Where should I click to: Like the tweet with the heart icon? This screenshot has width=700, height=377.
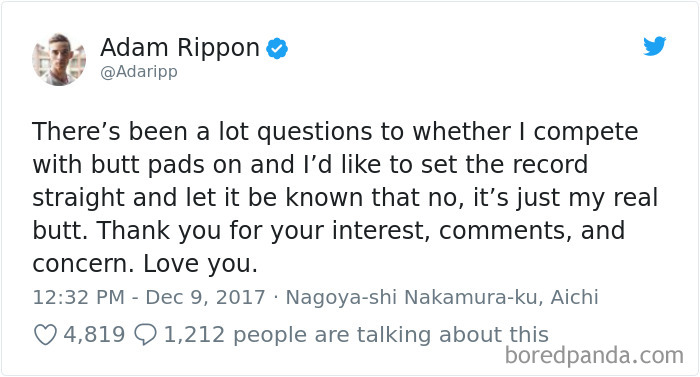45,335
